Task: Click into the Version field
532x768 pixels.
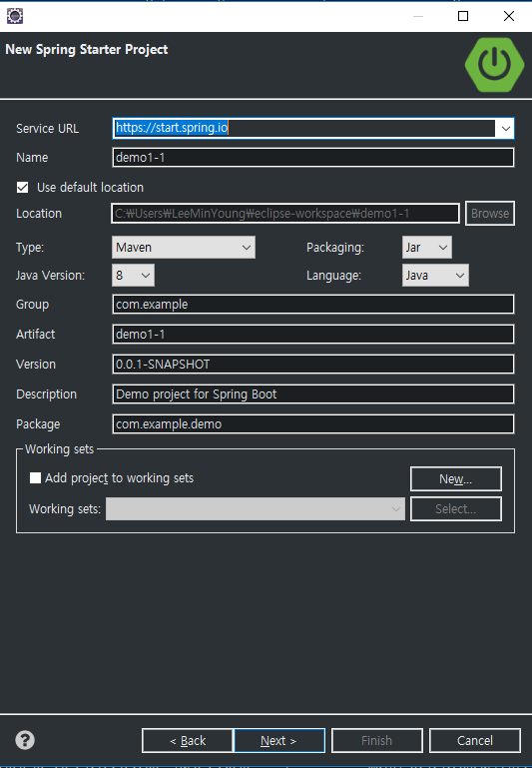Action: pyautogui.click(x=313, y=364)
